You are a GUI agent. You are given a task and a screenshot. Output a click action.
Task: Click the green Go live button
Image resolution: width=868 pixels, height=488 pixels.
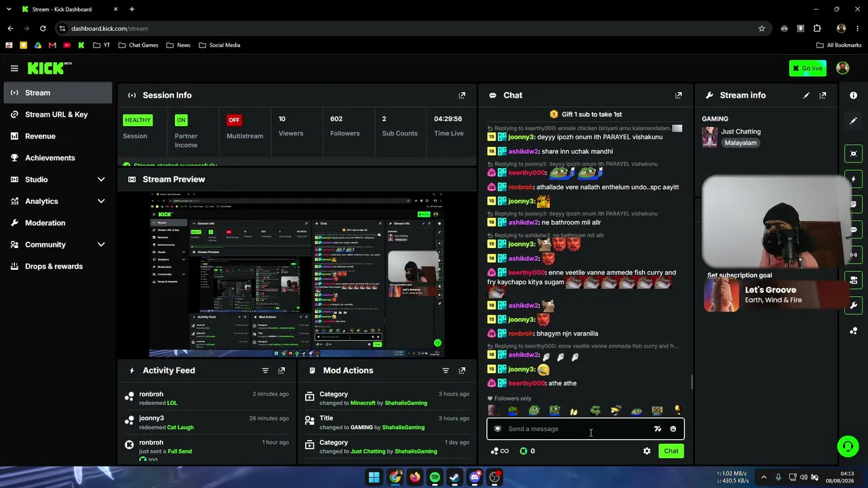808,68
